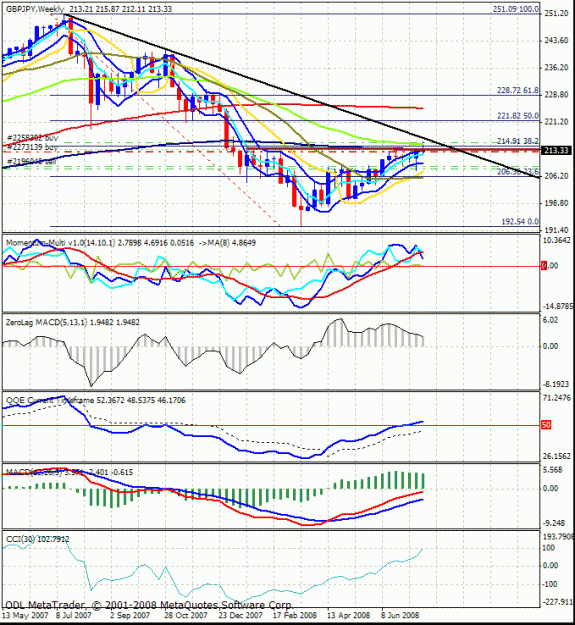
Task: Click the 5.568 MACD scale value
Action: pyautogui.click(x=553, y=470)
